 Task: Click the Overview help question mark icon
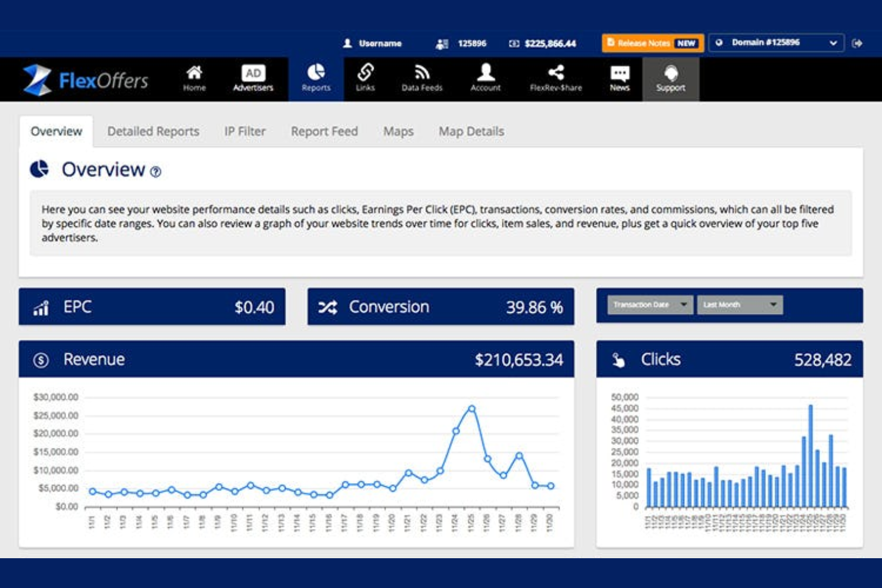coord(156,172)
